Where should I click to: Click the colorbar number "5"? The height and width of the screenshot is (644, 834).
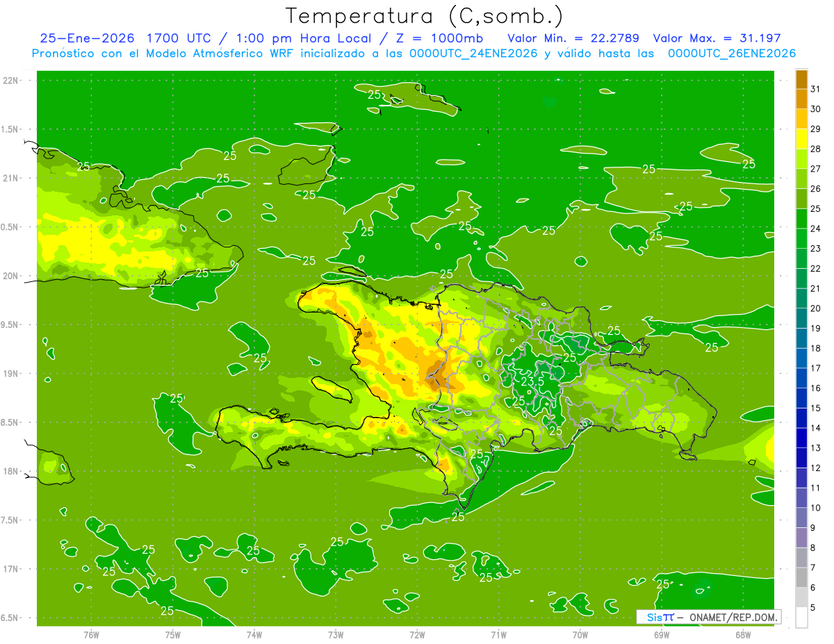click(813, 607)
